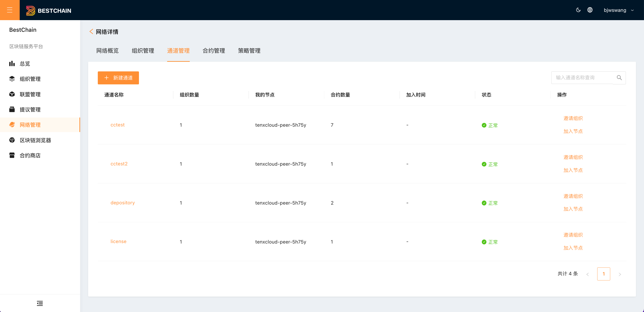Image resolution: width=644 pixels, height=312 pixels.
Task: Focus the channel name search field
Action: click(x=582, y=78)
